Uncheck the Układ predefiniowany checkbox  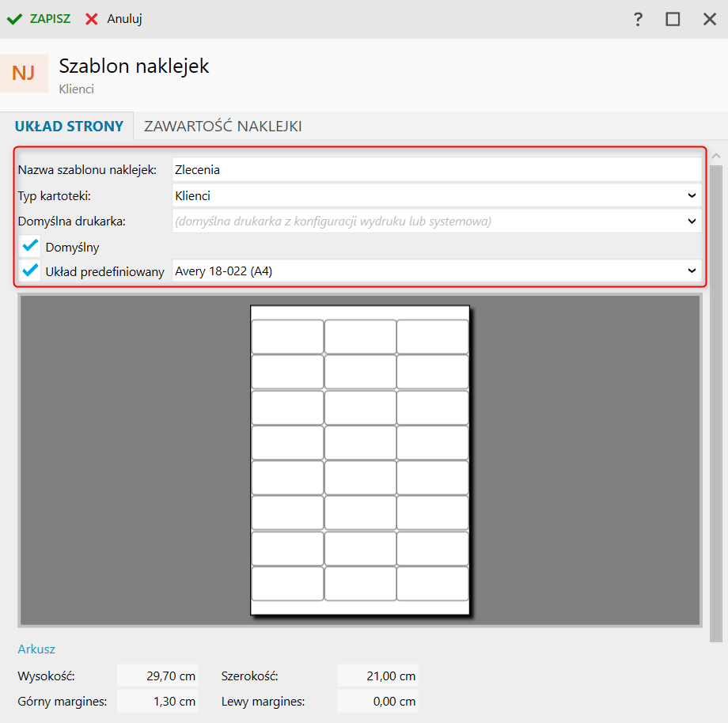(30, 271)
